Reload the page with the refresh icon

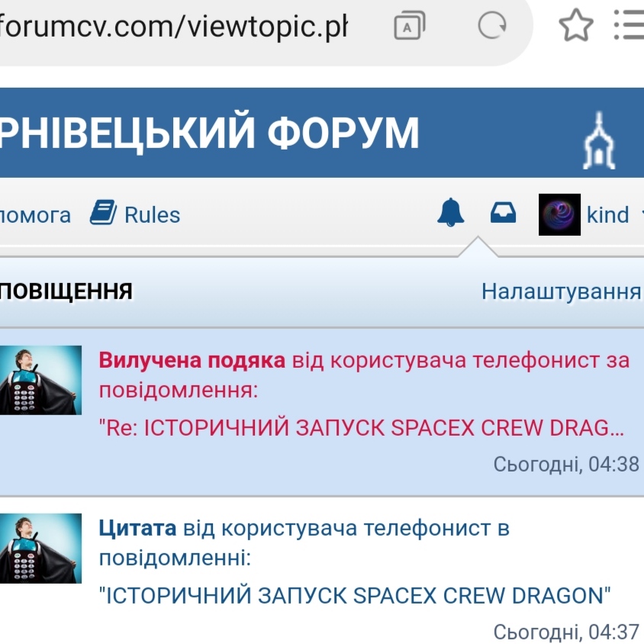(492, 27)
